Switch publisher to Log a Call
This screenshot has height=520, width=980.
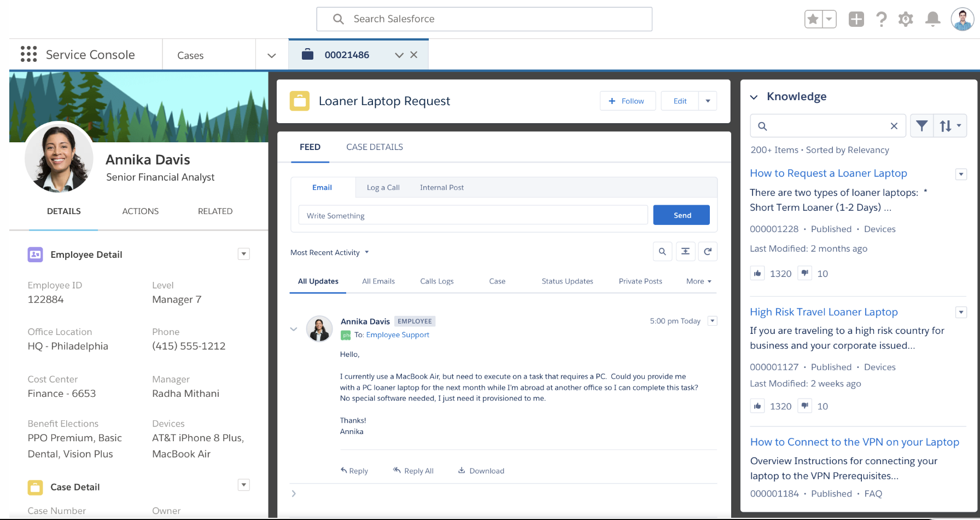tap(383, 187)
